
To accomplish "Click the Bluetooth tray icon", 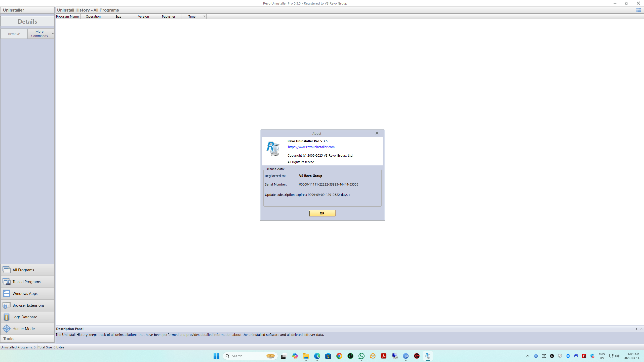I will [x=568, y=356].
